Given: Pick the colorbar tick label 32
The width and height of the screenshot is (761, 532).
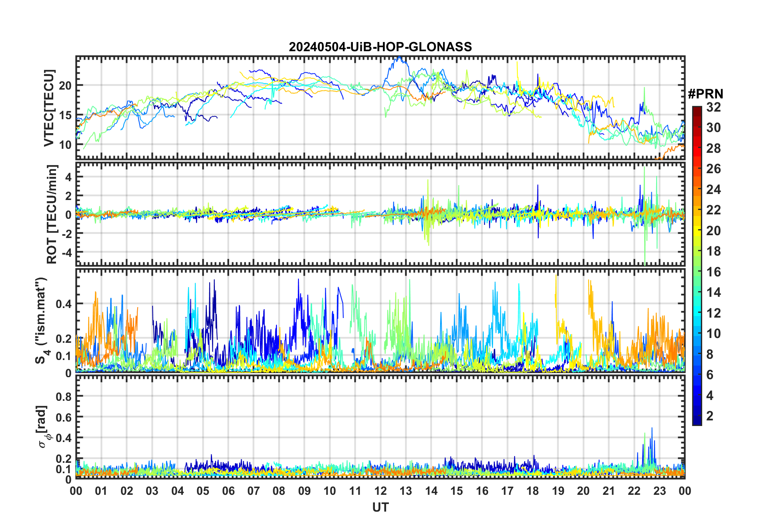Looking at the screenshot, I should pyautogui.click(x=713, y=107).
